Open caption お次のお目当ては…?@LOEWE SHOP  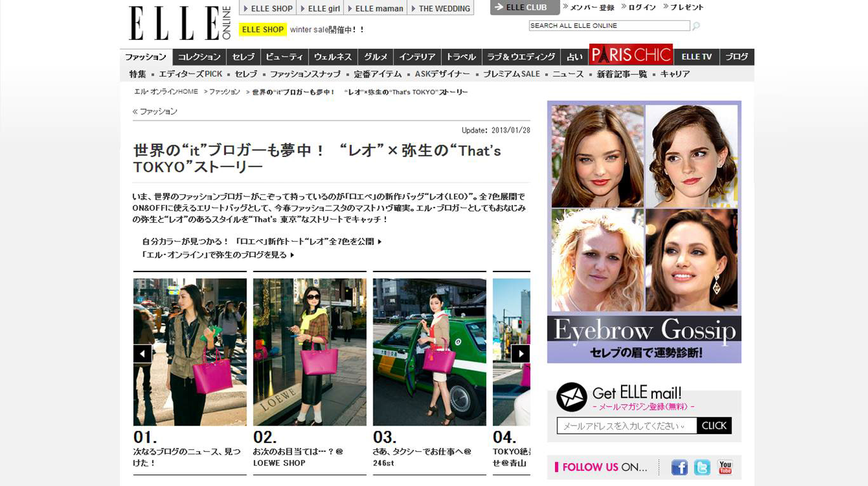[x=298, y=457]
